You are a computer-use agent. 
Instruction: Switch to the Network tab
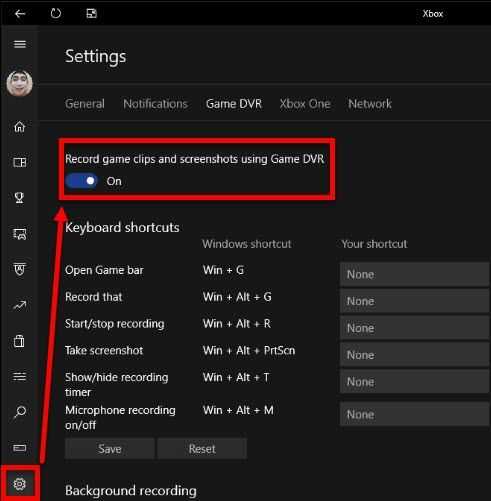370,104
